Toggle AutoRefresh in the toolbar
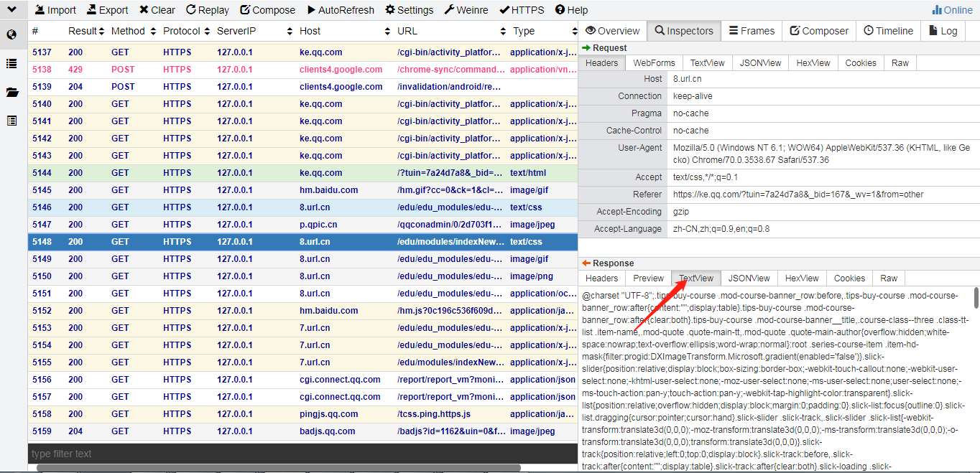This screenshot has height=473, width=980. pyautogui.click(x=341, y=10)
